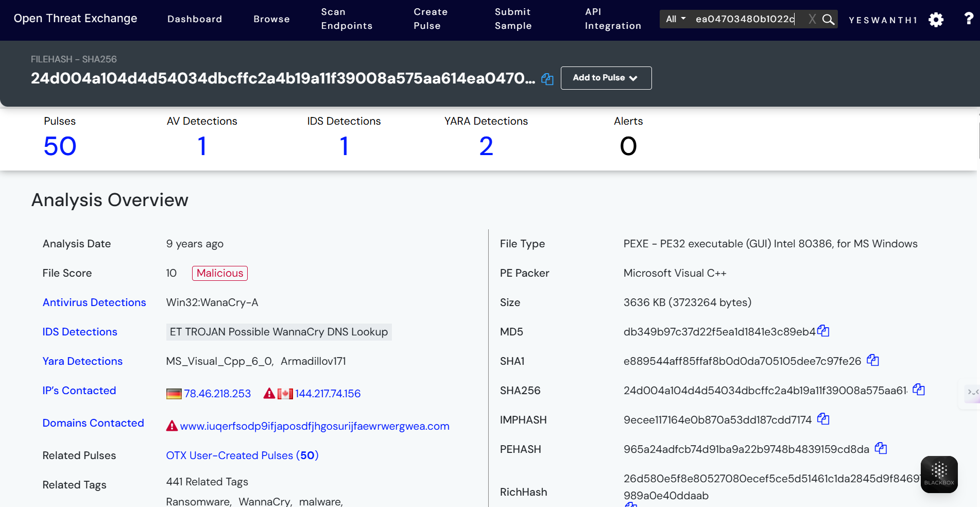Screen dimensions: 980x507
Task: Open IP address 144.217.74.156
Action: 328,394
